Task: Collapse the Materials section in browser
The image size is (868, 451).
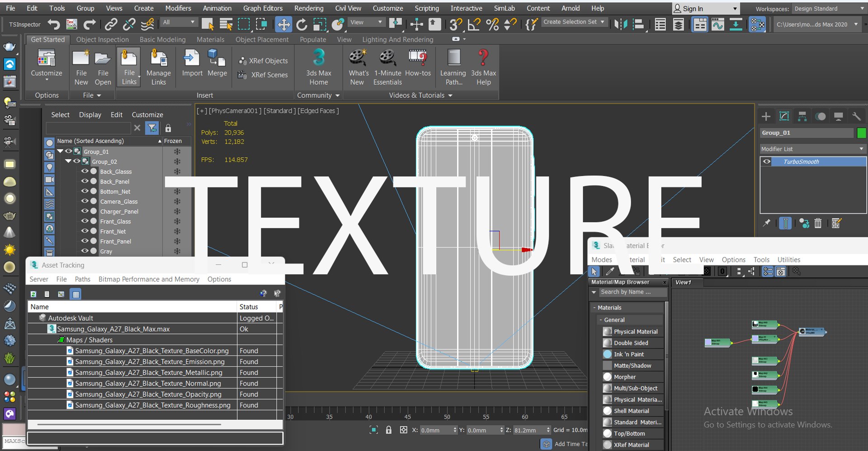Action: click(594, 308)
